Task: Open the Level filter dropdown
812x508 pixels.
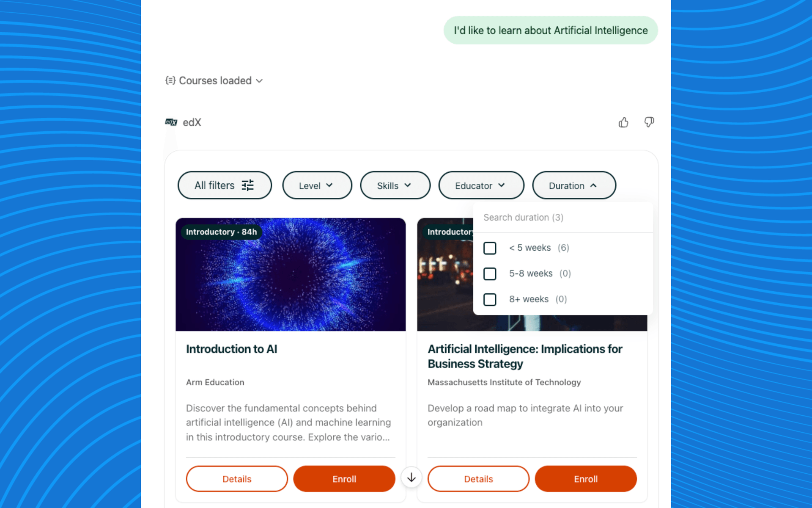Action: pyautogui.click(x=317, y=185)
